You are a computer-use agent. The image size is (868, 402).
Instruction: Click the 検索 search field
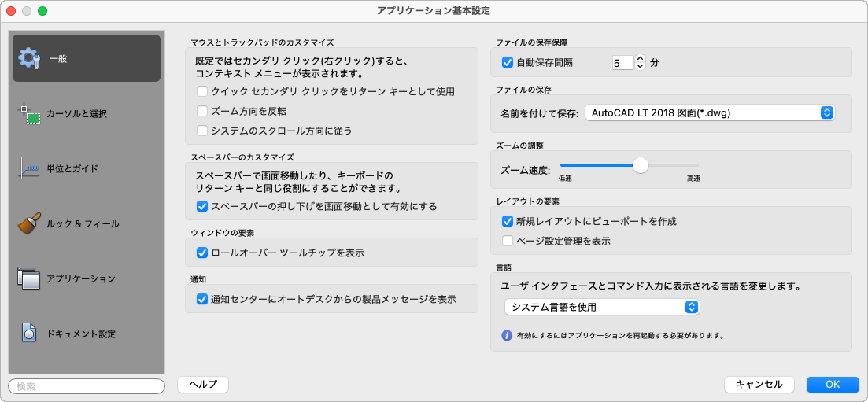pos(87,386)
